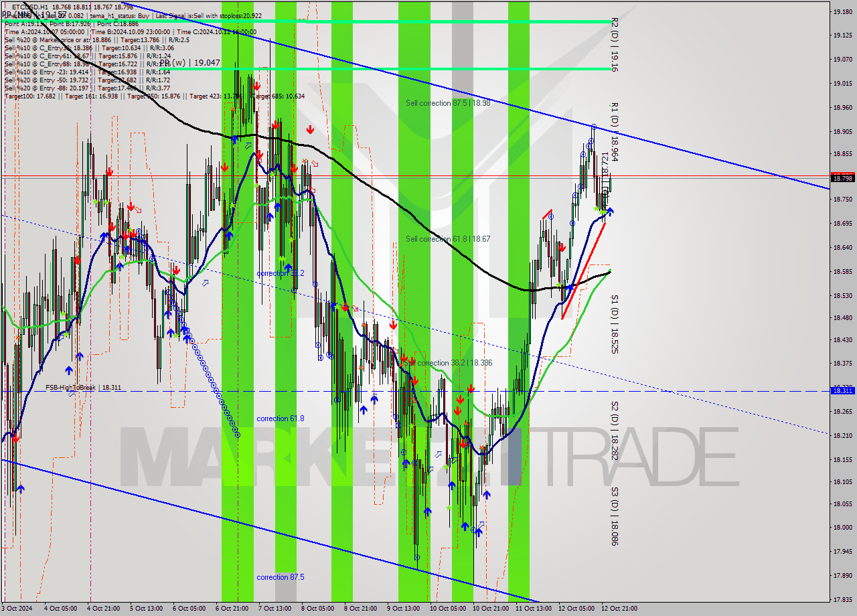Select the 'PP (MN) | 19.157' pivot label
The width and height of the screenshot is (857, 616).
tap(33, 14)
